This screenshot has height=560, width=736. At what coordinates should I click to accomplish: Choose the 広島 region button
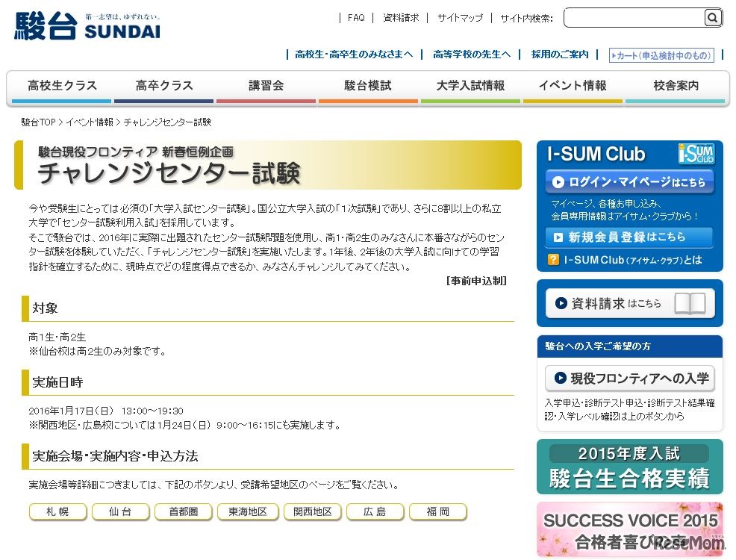[x=375, y=511]
